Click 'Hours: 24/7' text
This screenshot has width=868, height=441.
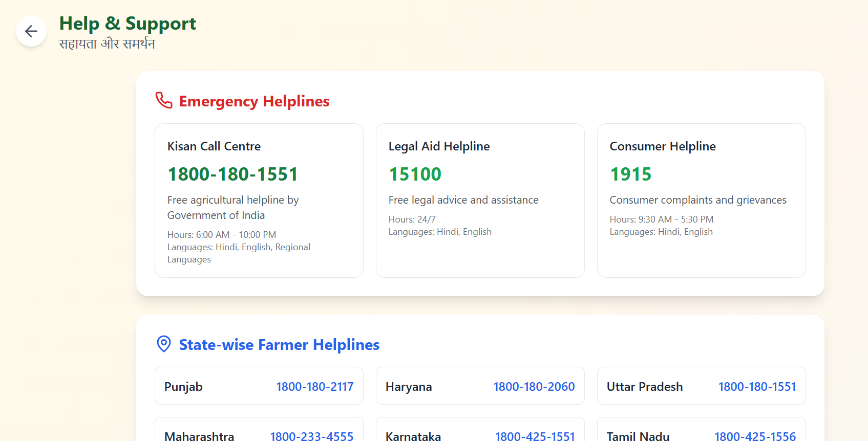pos(412,219)
